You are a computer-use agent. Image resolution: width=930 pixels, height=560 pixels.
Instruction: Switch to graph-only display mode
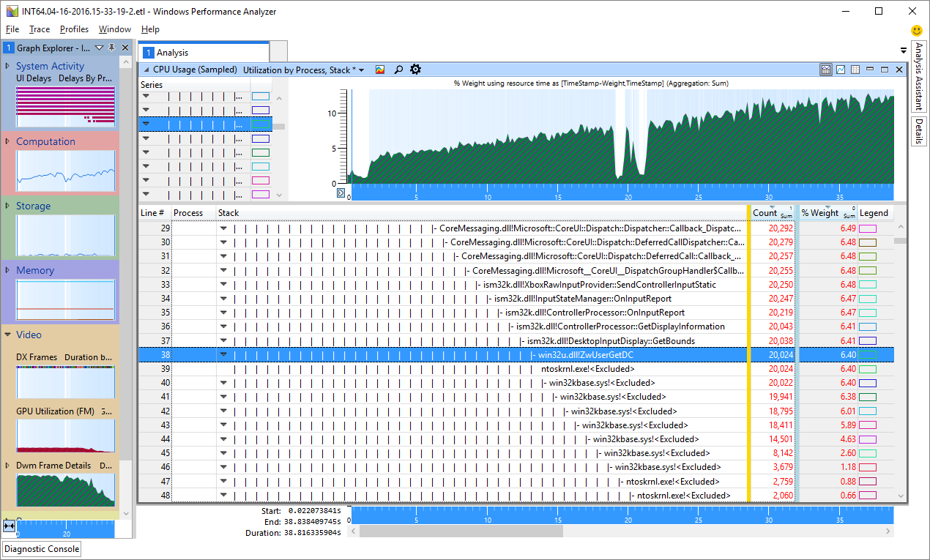(841, 70)
